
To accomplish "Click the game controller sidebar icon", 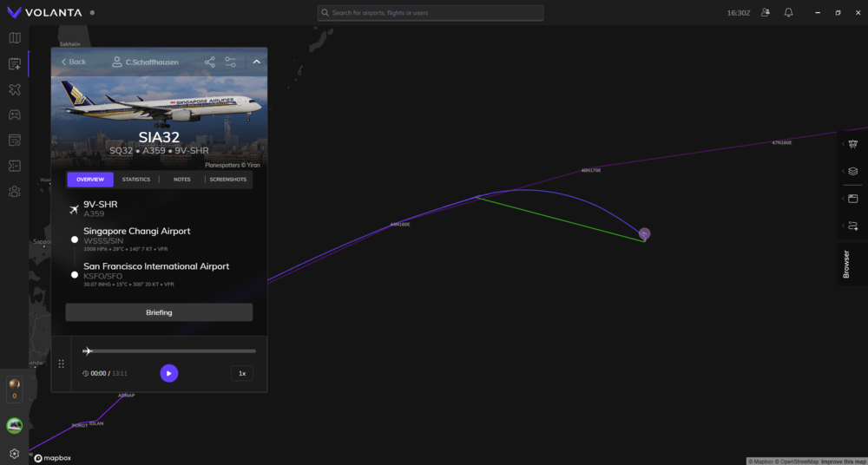I will point(14,115).
